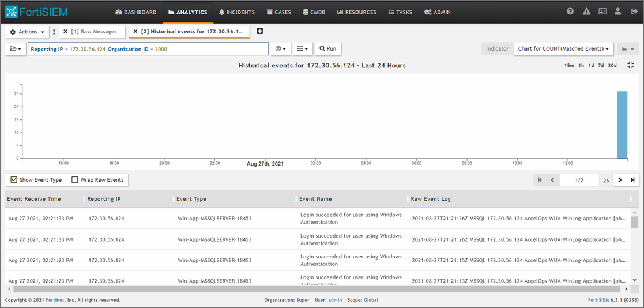Click the admin user link in footer

(335, 300)
